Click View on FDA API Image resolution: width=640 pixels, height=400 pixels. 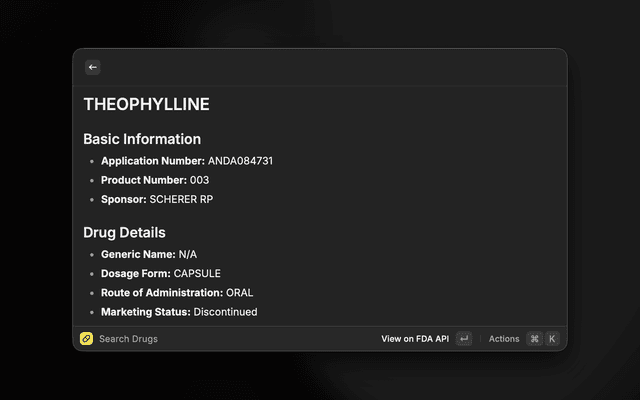coord(414,339)
